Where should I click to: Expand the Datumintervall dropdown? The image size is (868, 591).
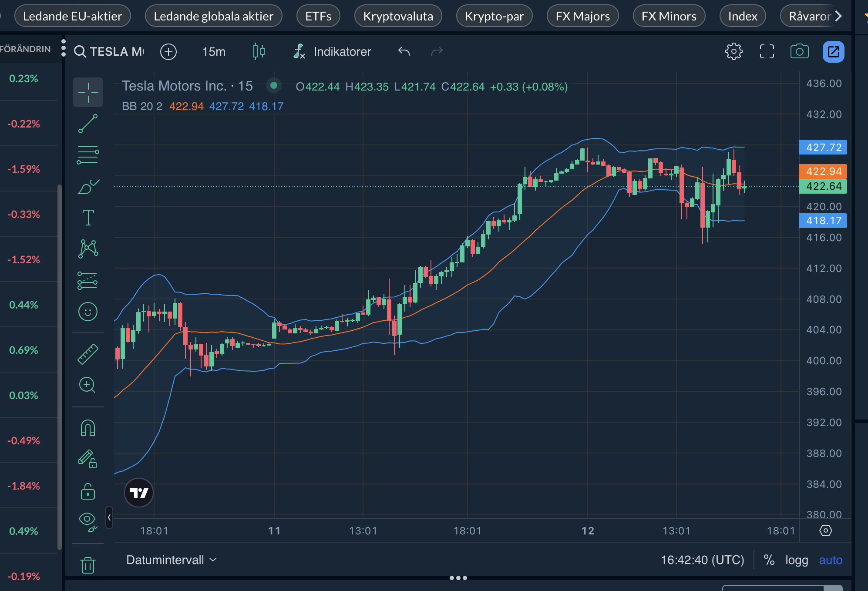(171, 560)
